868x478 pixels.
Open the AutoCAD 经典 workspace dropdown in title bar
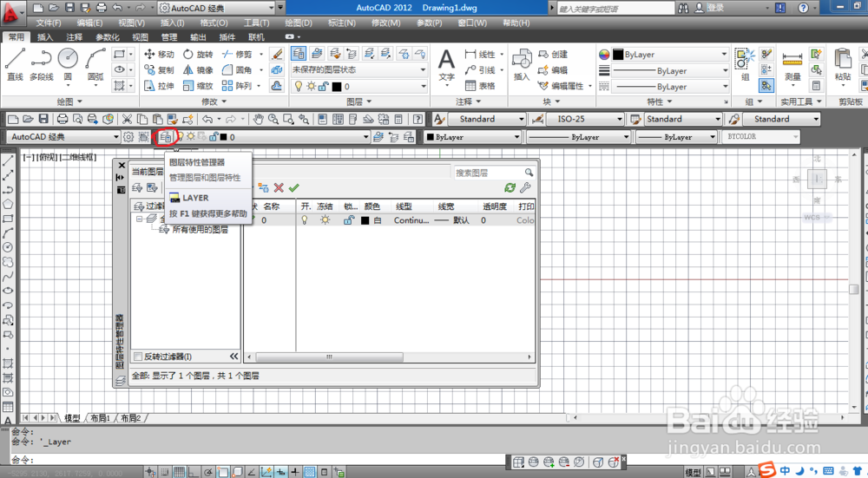tap(216, 8)
